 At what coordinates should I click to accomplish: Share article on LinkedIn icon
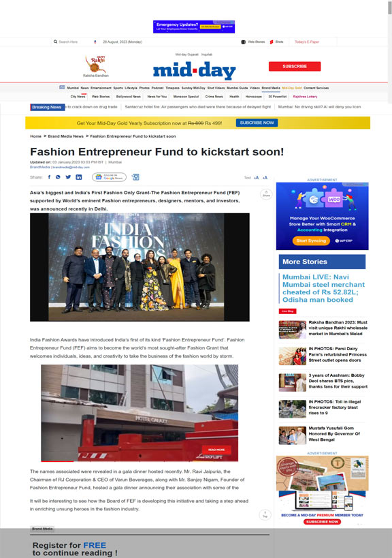point(79,177)
